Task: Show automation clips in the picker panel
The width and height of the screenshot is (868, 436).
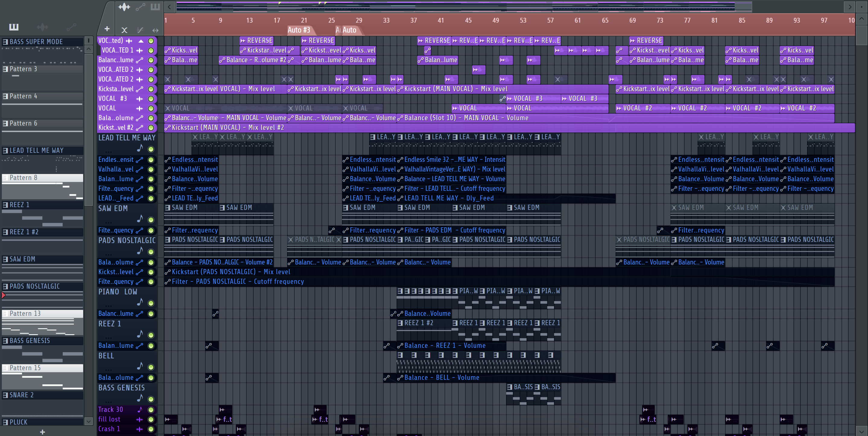Action: (x=71, y=27)
